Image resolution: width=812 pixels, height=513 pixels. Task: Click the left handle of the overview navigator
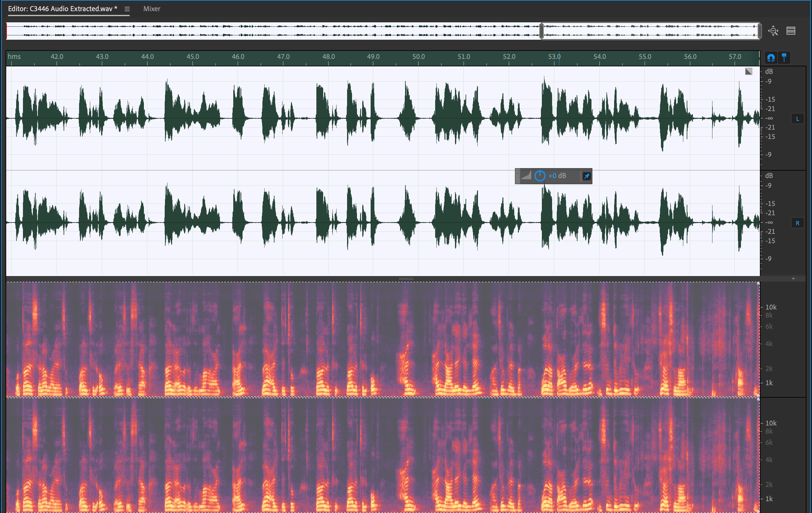(x=542, y=31)
